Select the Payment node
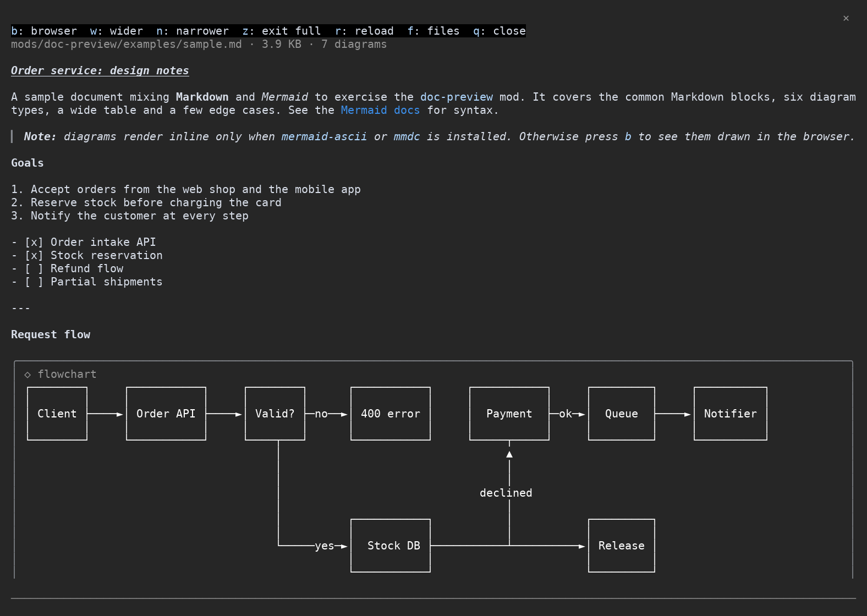Screen dimensions: 867x616 click(x=509, y=414)
